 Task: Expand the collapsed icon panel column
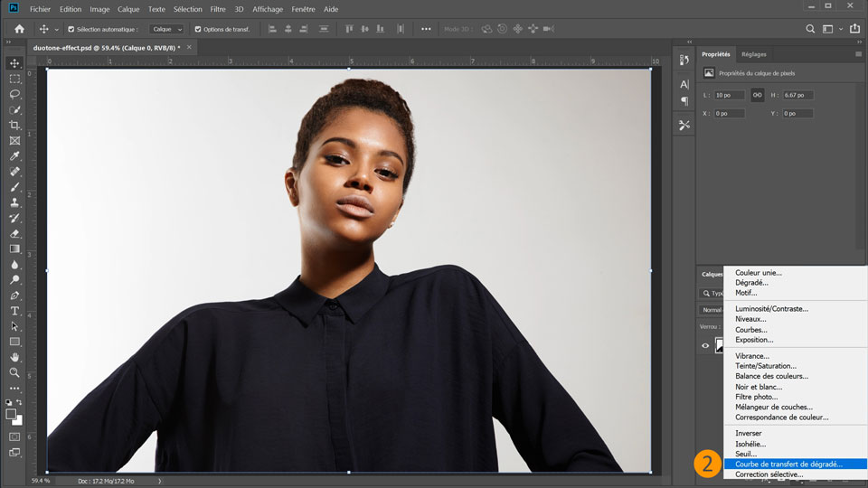(x=689, y=42)
